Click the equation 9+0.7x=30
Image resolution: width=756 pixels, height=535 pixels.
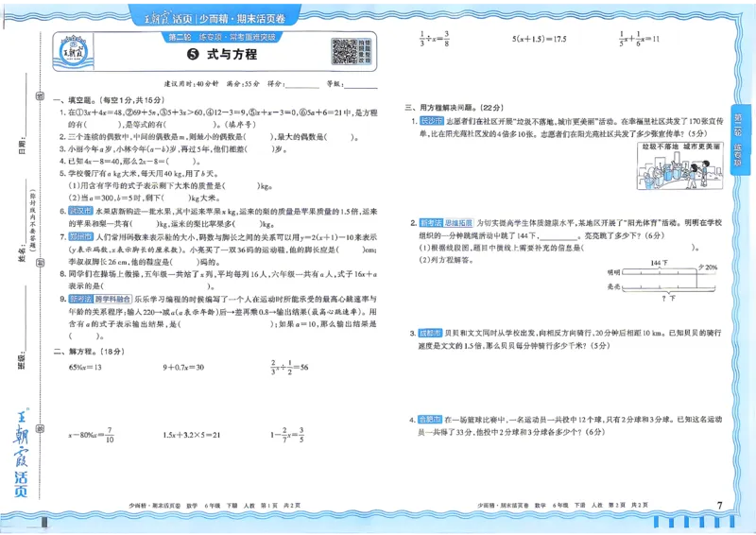pos(183,367)
